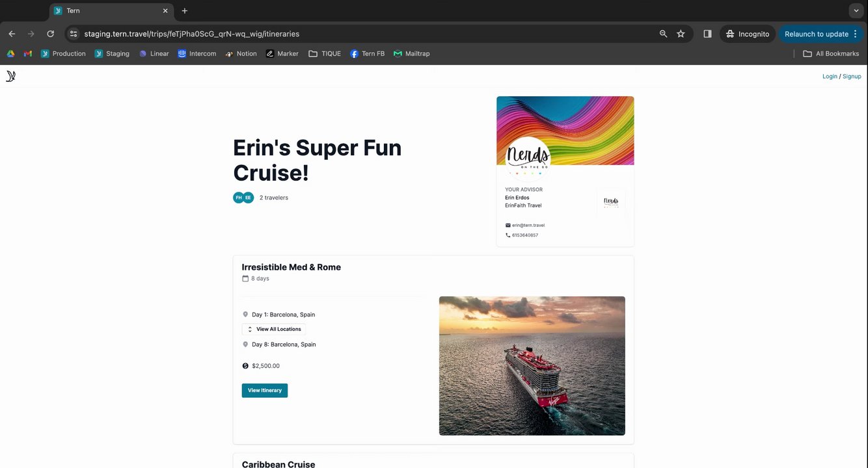Click the Tern bird logo in page header

click(10, 76)
